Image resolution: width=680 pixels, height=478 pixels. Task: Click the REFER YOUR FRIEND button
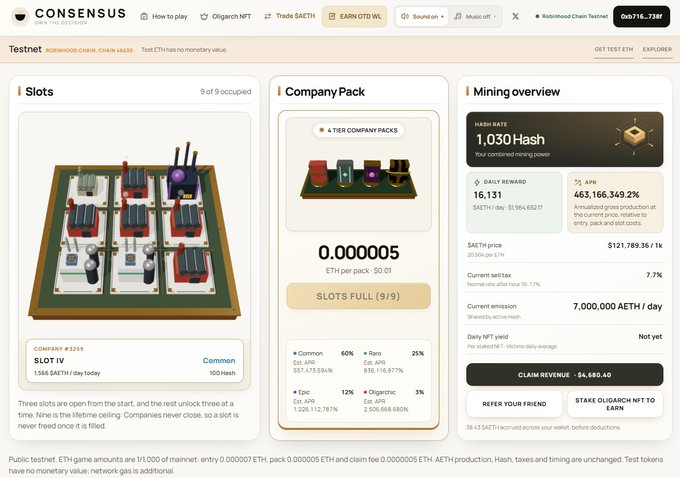[x=514, y=404]
